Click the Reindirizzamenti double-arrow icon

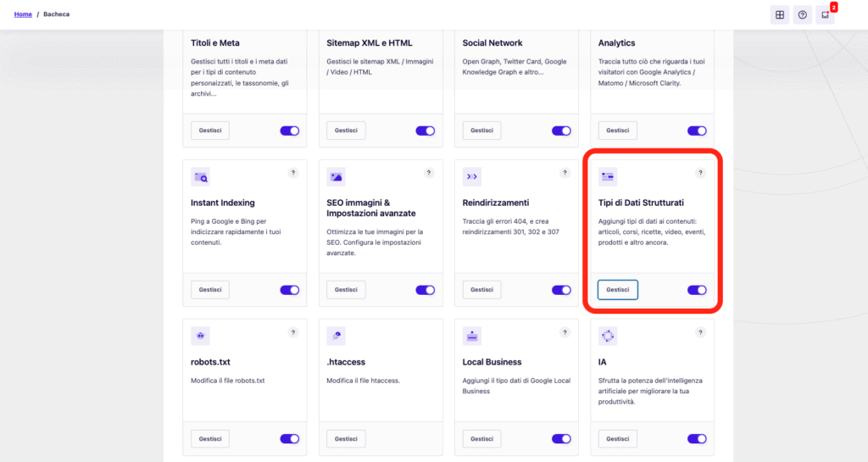tap(471, 177)
